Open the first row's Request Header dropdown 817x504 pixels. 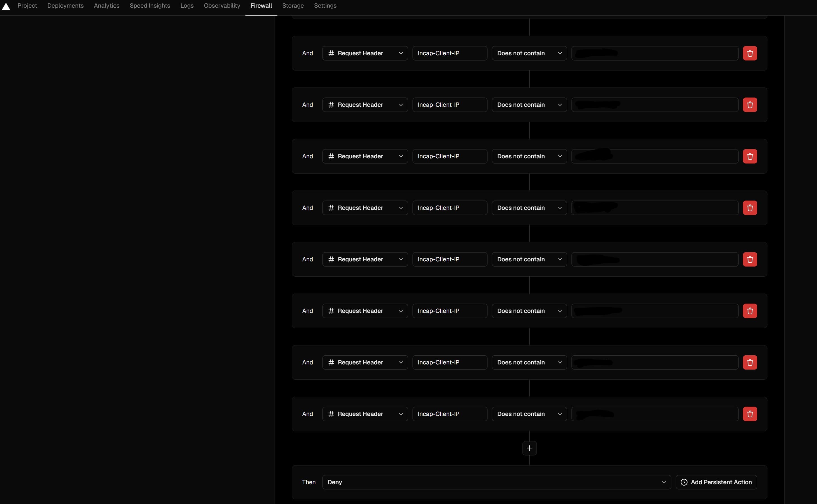365,53
